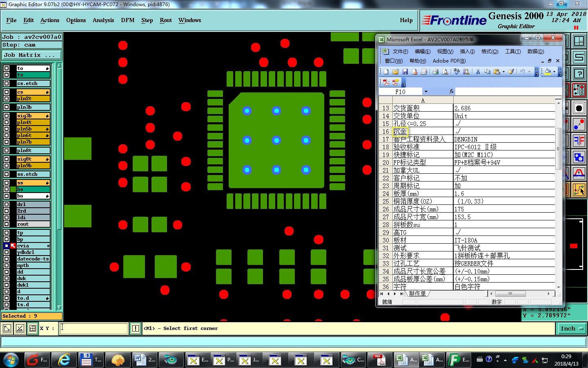Expand the Paste options dropdown arrow
Image resolution: width=588 pixels, height=368 pixels.
[503, 72]
